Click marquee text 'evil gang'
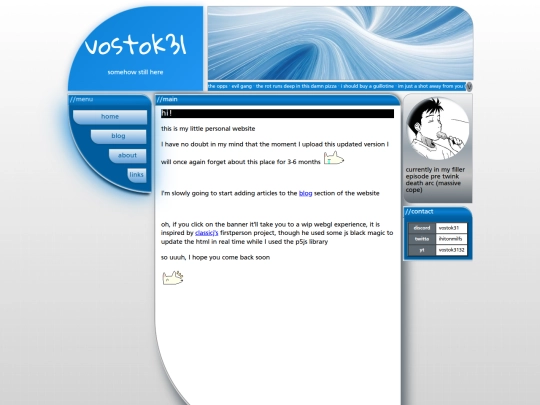Viewport: 540px width, 405px height. 241,86
